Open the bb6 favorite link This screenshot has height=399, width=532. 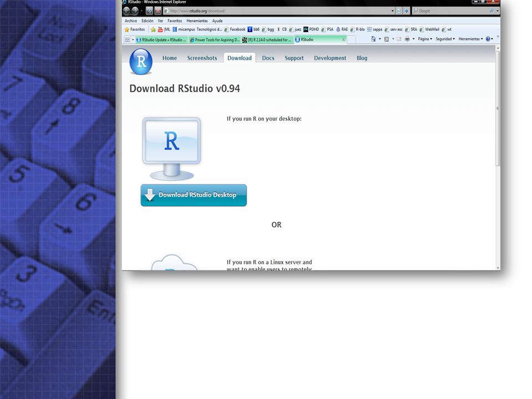(253, 29)
